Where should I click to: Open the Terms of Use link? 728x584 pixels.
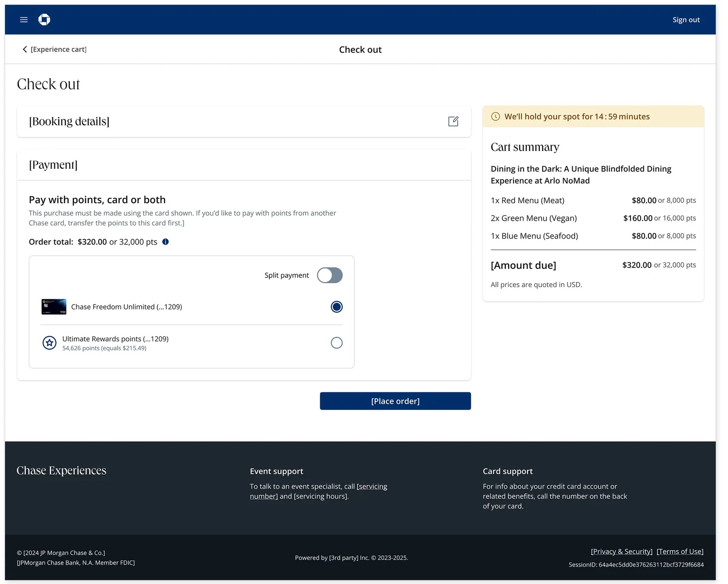680,552
